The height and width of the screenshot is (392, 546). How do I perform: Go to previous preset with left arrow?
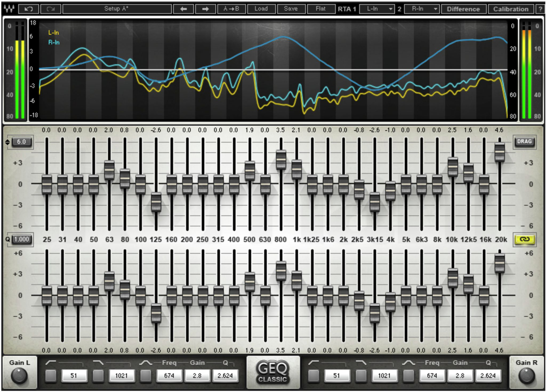coord(183,9)
